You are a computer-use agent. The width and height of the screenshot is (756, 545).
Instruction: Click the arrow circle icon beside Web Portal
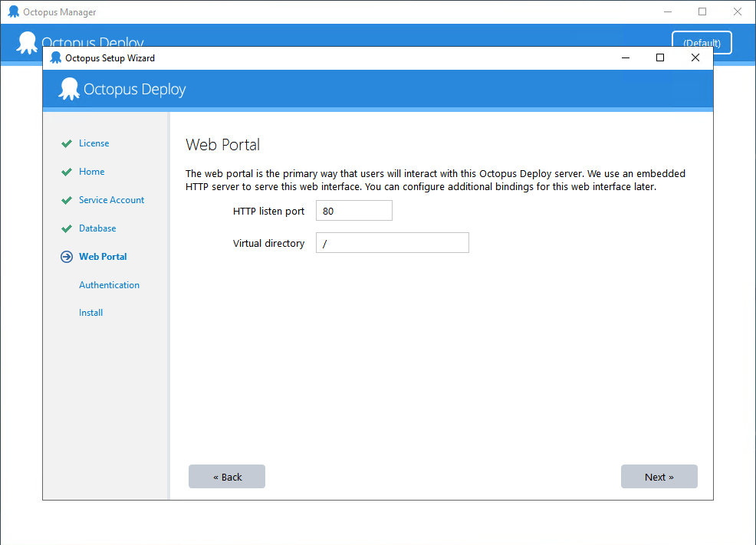click(x=67, y=257)
